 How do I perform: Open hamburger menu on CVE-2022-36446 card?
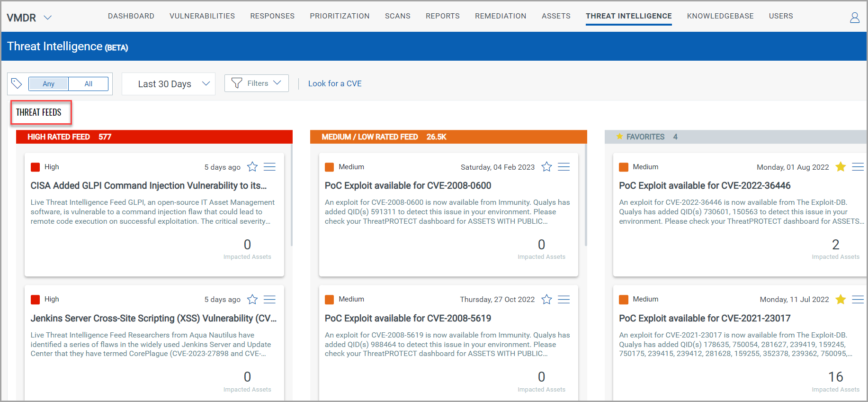[858, 167]
